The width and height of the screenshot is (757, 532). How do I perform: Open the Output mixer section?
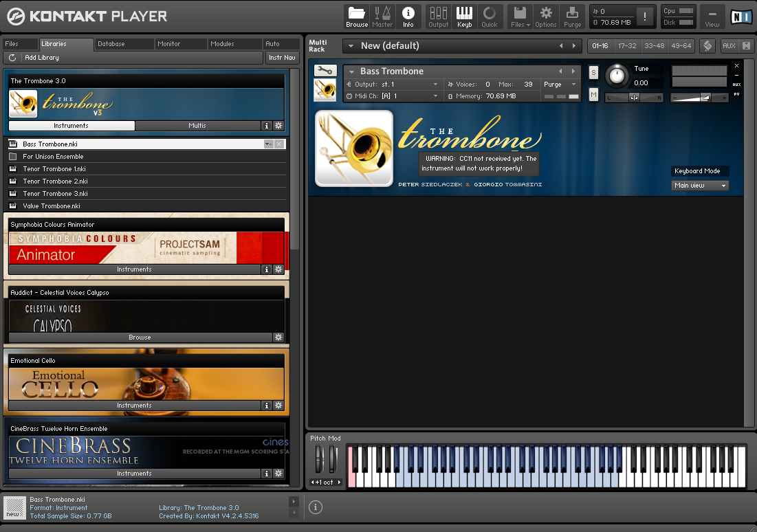click(x=439, y=17)
